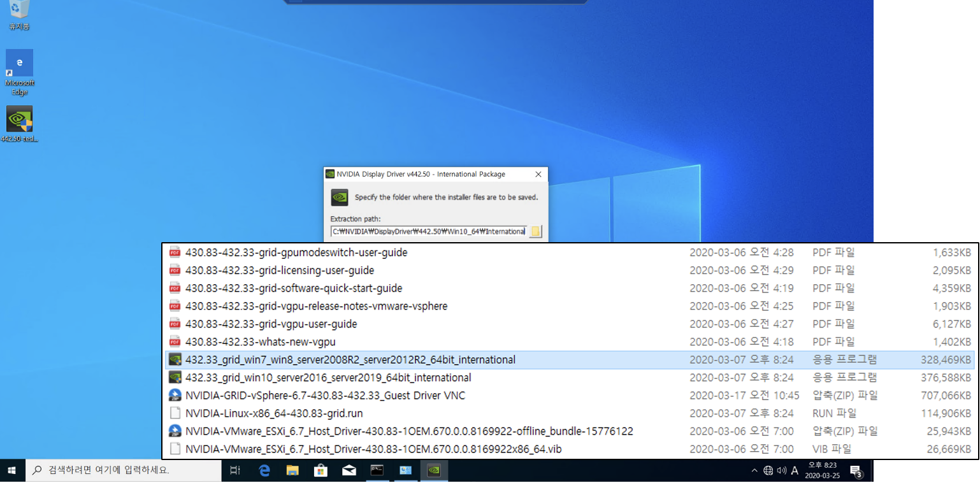The height and width of the screenshot is (483, 980).
Task: Toggle the IME input mode indicator A
Action: click(x=795, y=471)
